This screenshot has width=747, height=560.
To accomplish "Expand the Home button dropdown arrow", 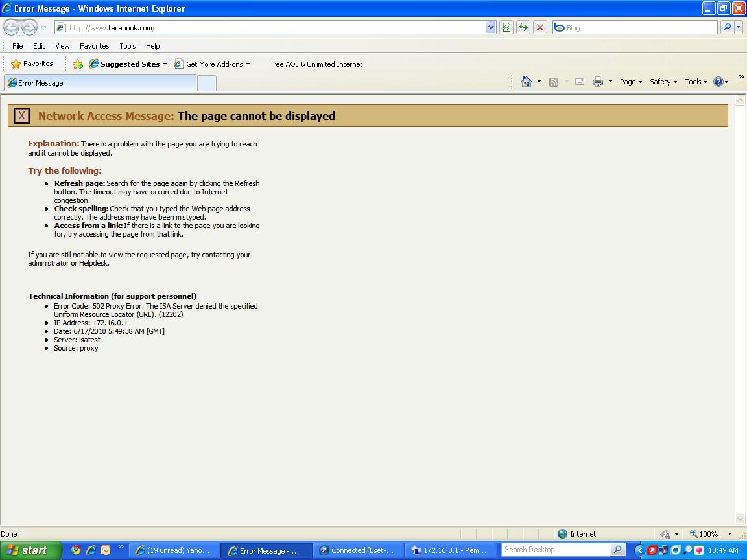I will [x=539, y=82].
